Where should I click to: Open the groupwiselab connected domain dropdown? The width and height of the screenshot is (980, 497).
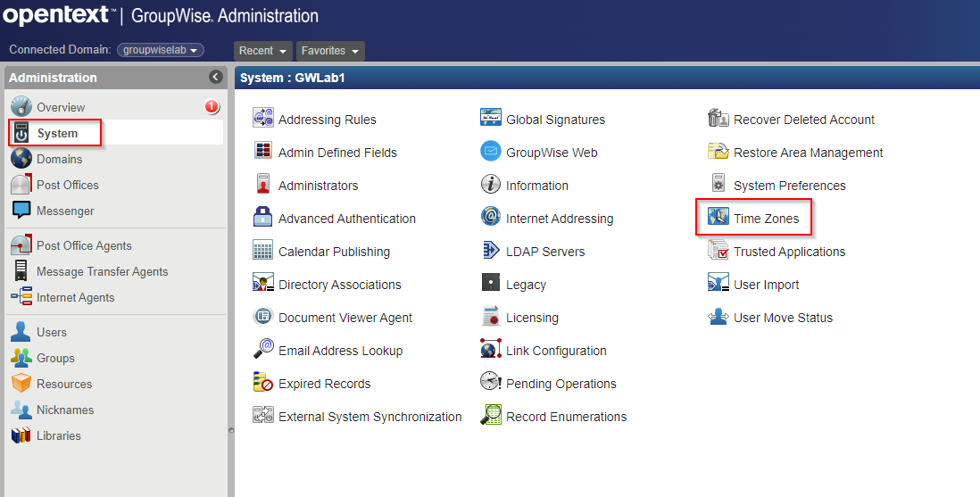tap(161, 51)
